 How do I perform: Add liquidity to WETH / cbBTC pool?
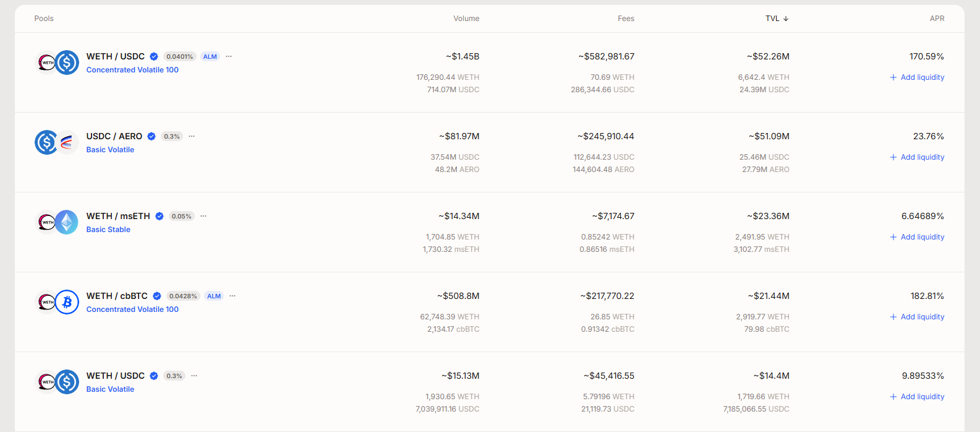tap(917, 317)
